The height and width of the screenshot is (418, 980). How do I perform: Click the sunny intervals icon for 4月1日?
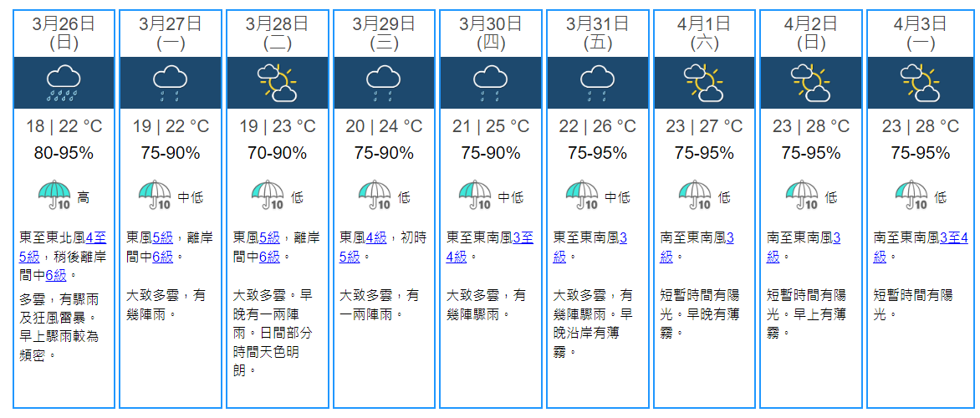coord(703,82)
